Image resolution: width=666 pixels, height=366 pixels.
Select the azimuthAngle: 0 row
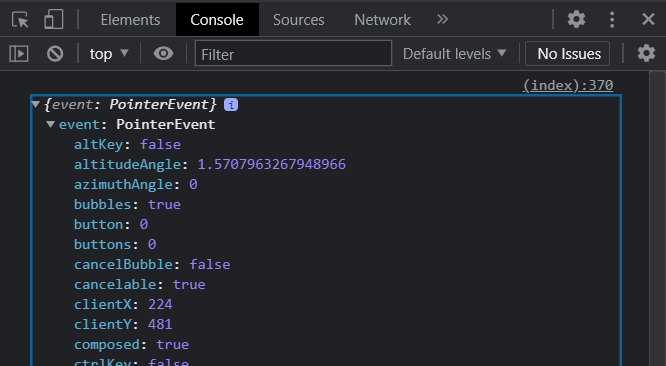click(x=136, y=184)
